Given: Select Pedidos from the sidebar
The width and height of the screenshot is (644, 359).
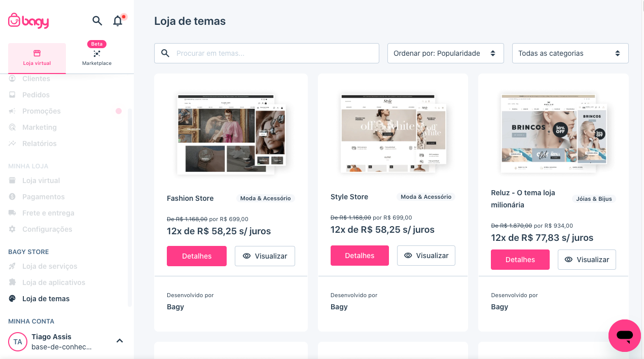Looking at the screenshot, I should click(x=35, y=95).
